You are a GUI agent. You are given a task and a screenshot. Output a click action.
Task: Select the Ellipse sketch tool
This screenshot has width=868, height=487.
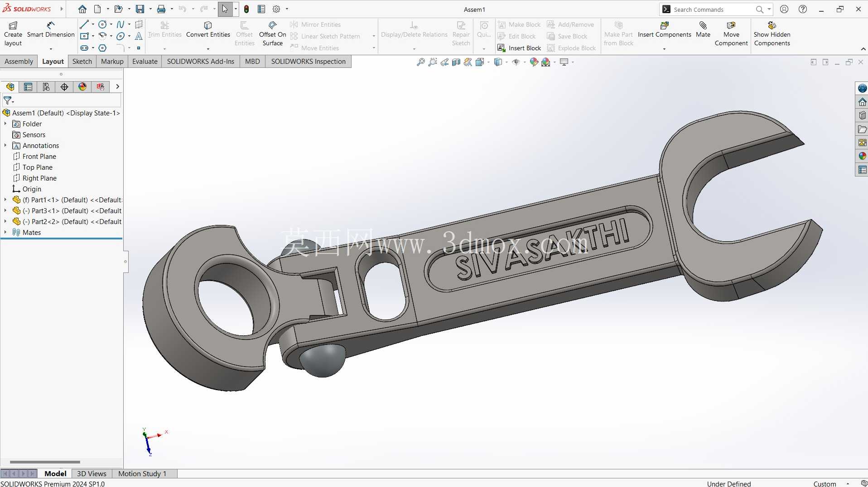coord(121,36)
